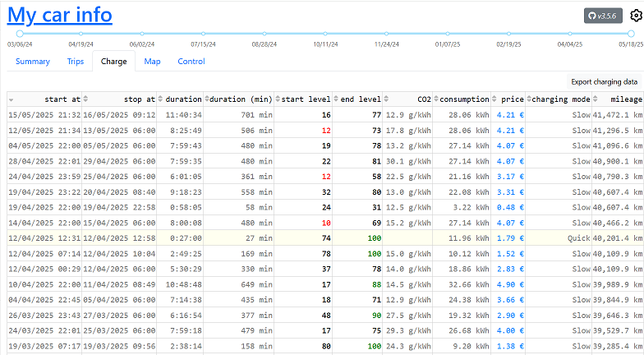The image size is (644, 355).
Task: Click timeline marker above 08/28/24
Action: [x=264, y=34]
